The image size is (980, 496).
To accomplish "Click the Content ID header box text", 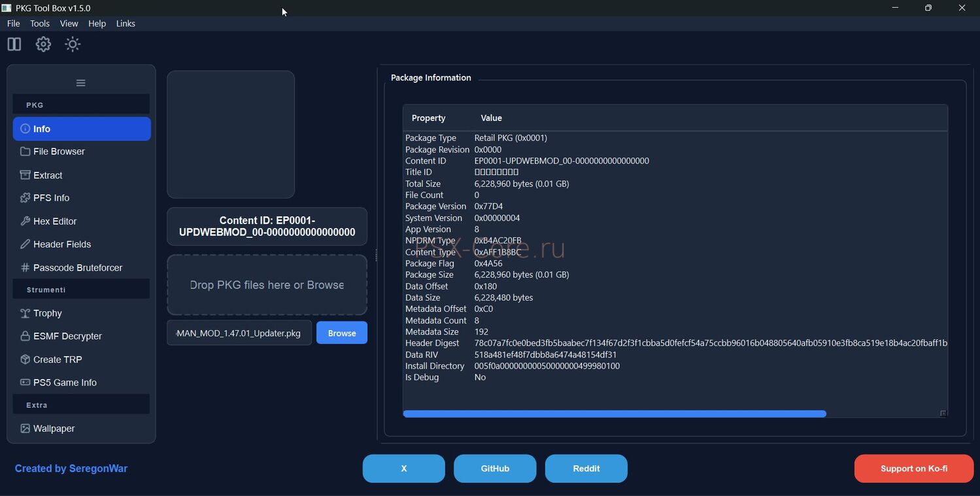I will [267, 226].
